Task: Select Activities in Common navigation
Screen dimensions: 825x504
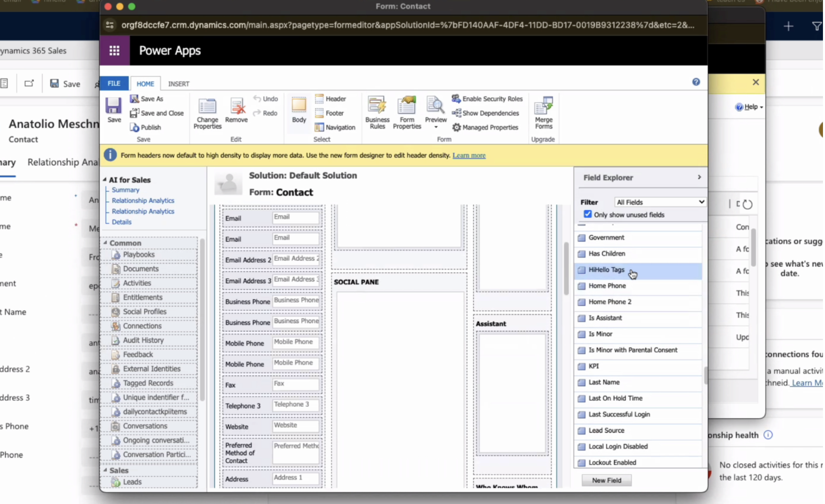Action: (x=150, y=283)
